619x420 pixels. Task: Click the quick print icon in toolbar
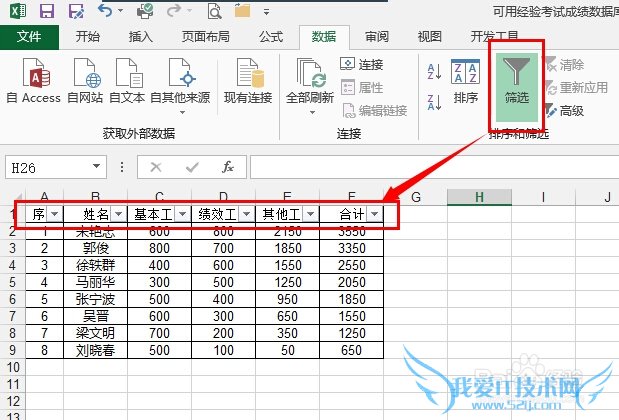[145, 11]
